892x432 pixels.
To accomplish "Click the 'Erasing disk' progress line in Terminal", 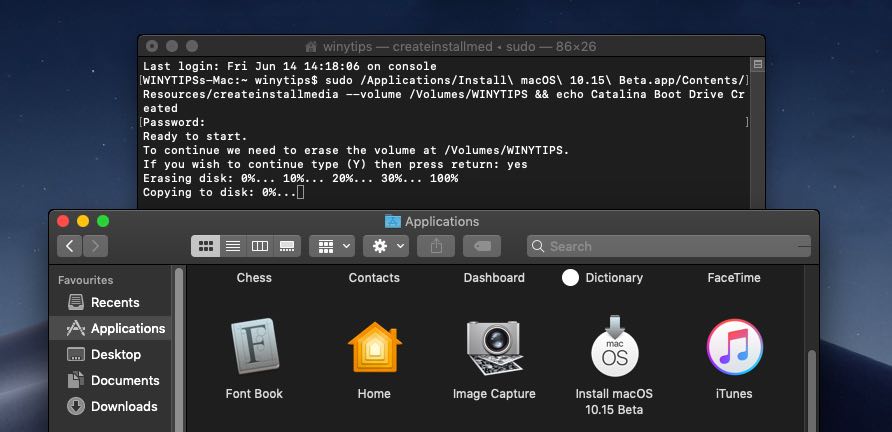I will click(300, 179).
